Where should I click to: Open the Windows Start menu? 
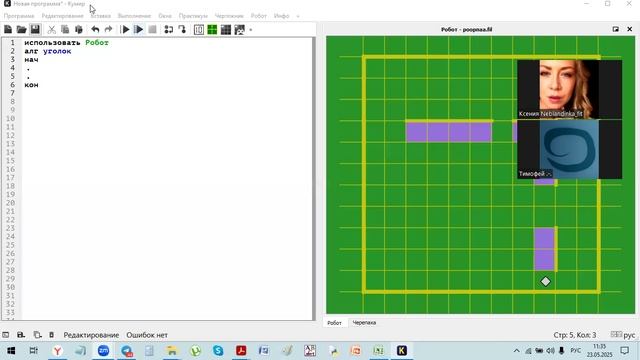click(11, 351)
